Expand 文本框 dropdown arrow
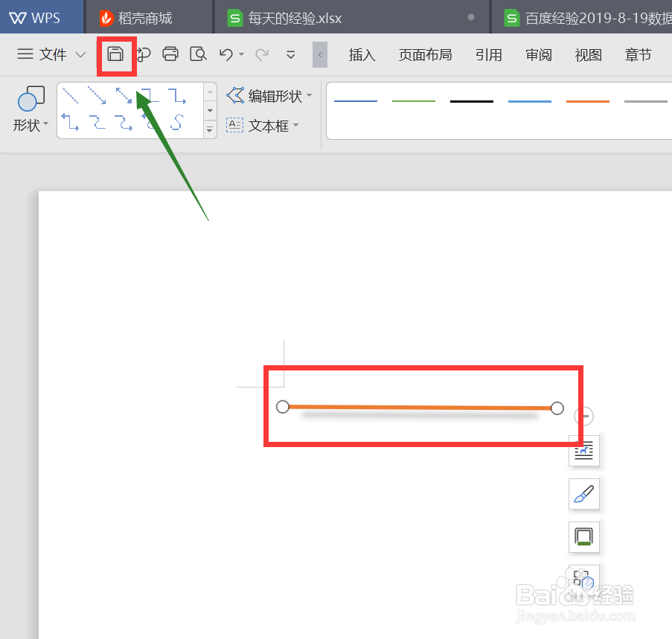 (x=295, y=125)
